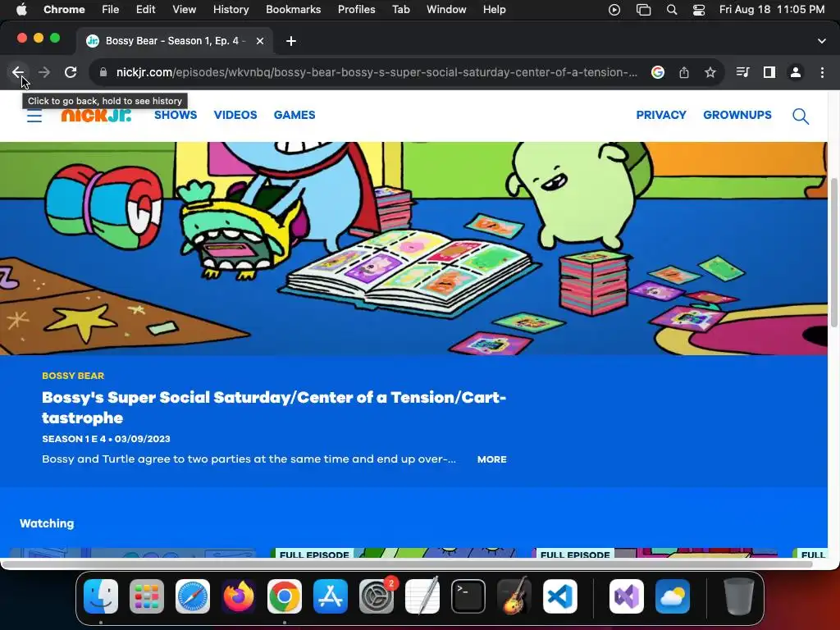Open the Chrome profile icon
Viewport: 840px width, 630px height.
coord(796,72)
